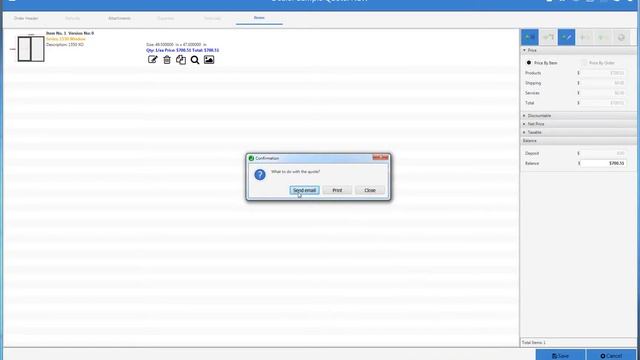Click the magnifier search icon under item
This screenshot has height=360, width=640.
[x=195, y=60]
